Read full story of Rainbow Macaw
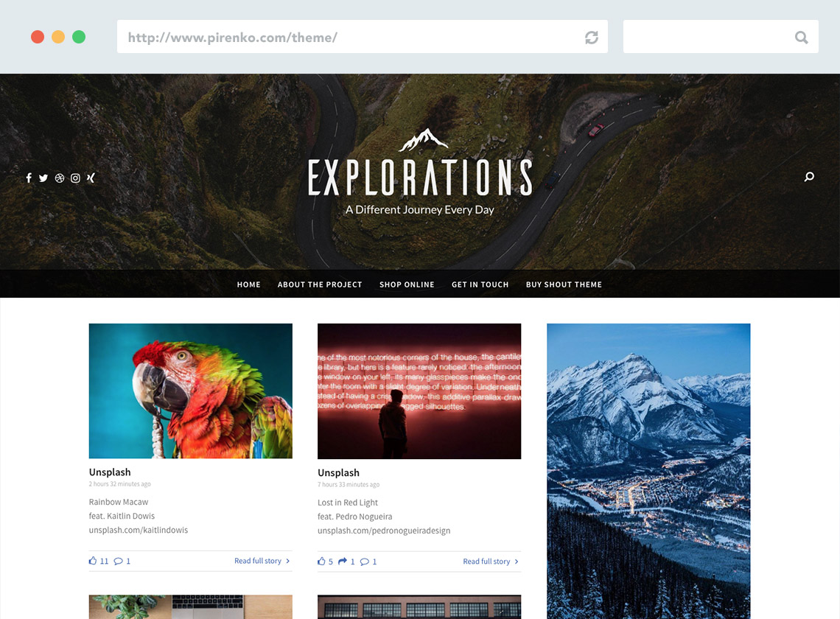Viewport: 840px width, 619px height. point(262,561)
